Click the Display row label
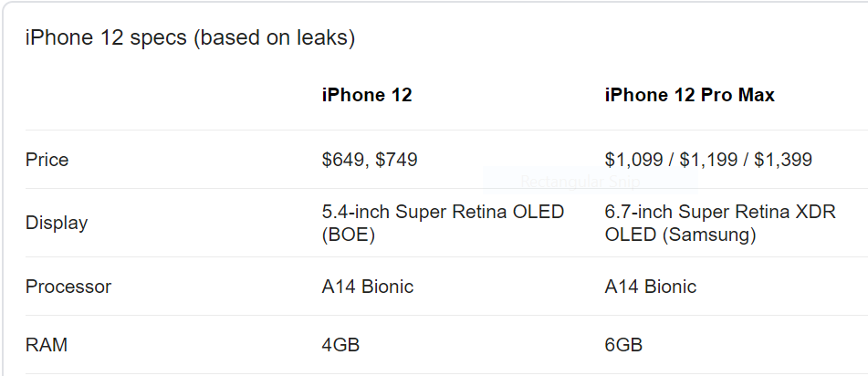The image size is (868, 376). 57,223
